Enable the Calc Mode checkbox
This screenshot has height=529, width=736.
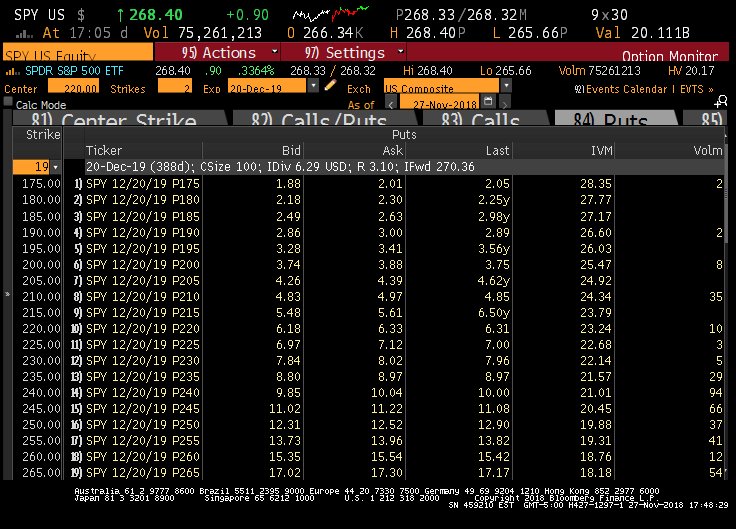pyautogui.click(x=7, y=105)
